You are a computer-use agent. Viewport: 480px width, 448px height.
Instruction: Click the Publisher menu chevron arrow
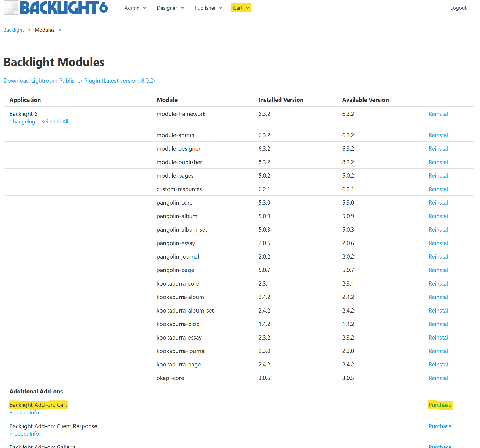point(221,8)
